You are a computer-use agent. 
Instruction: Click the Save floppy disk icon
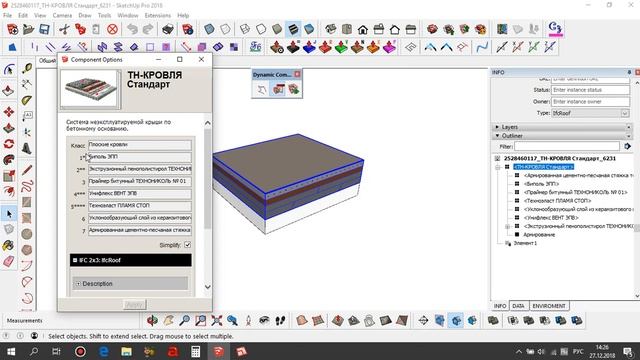coord(44,29)
